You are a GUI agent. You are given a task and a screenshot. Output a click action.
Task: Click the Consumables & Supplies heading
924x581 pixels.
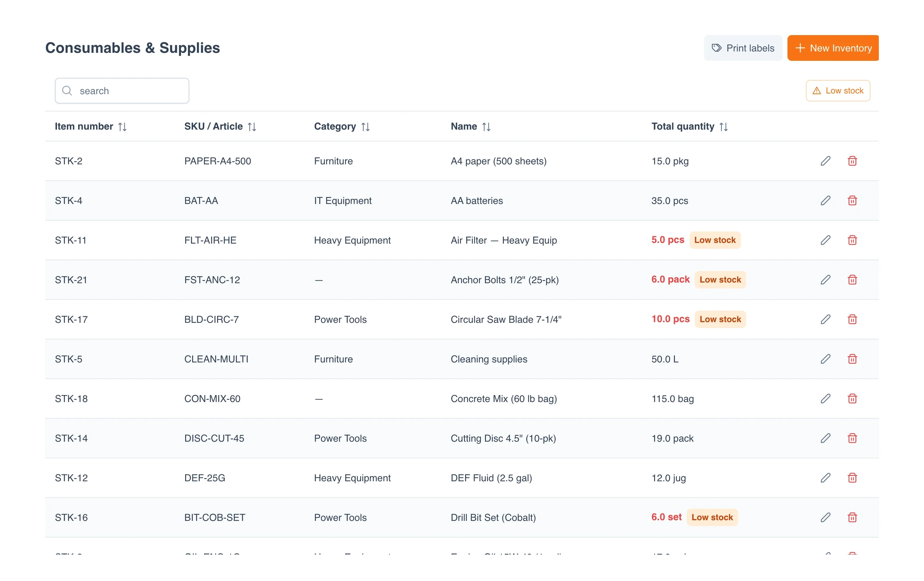pos(132,48)
